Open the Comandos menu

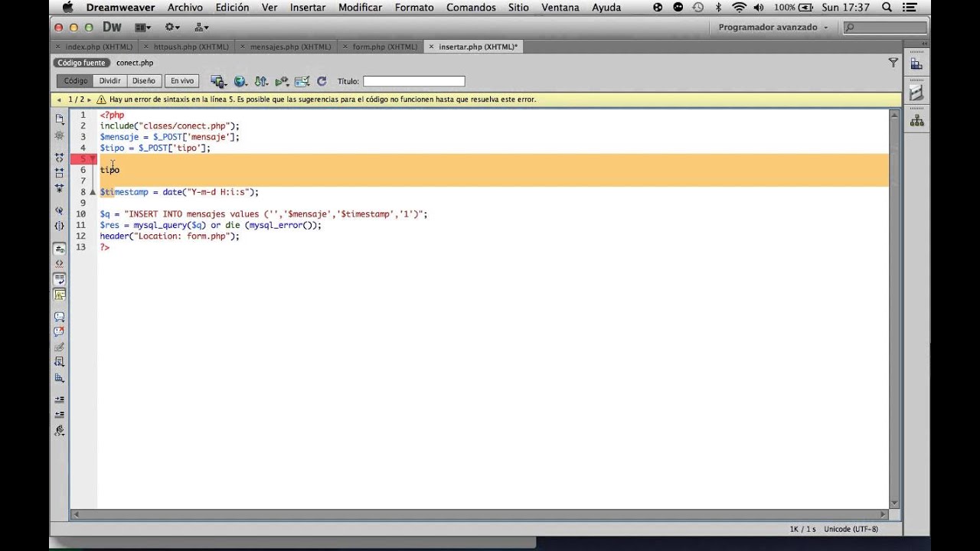pyautogui.click(x=471, y=8)
